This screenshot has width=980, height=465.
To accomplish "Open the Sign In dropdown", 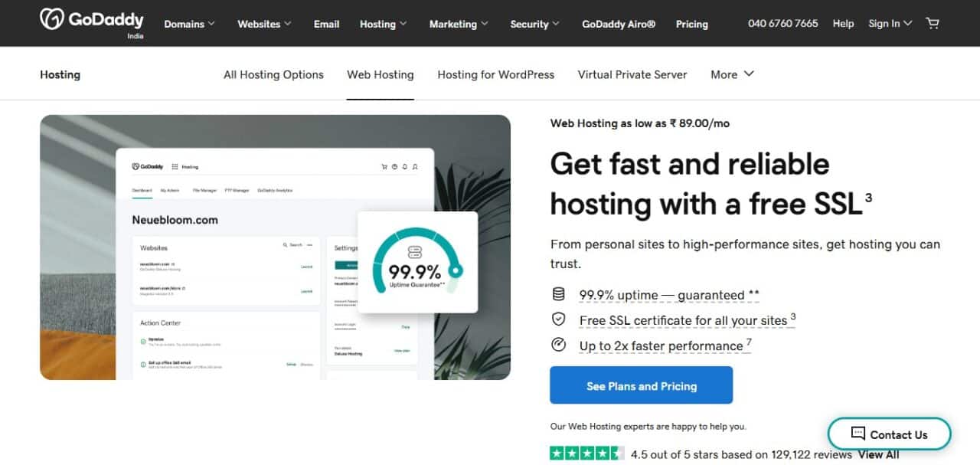I will (890, 24).
